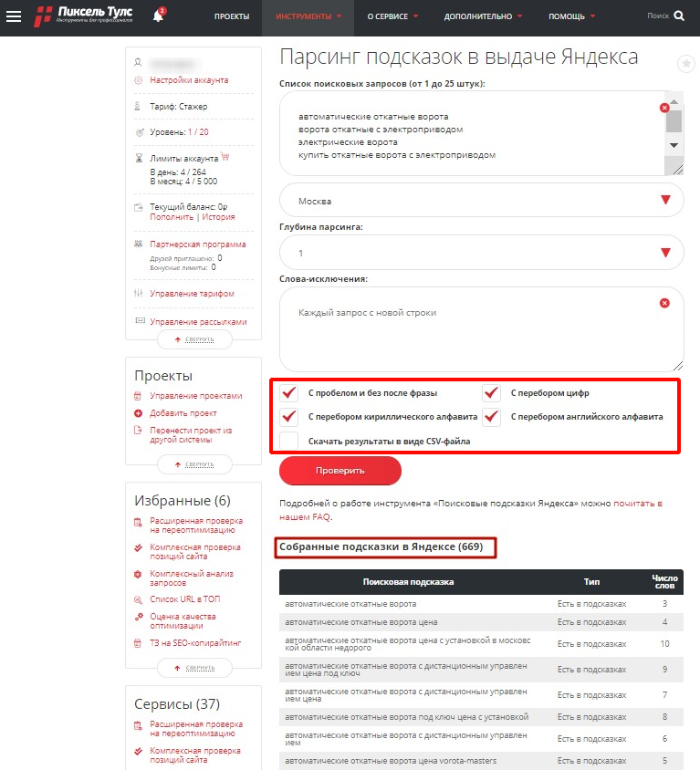The image size is (700, 770).
Task: Open Список URL в ТОП link in Избранные
Action: pos(185,599)
